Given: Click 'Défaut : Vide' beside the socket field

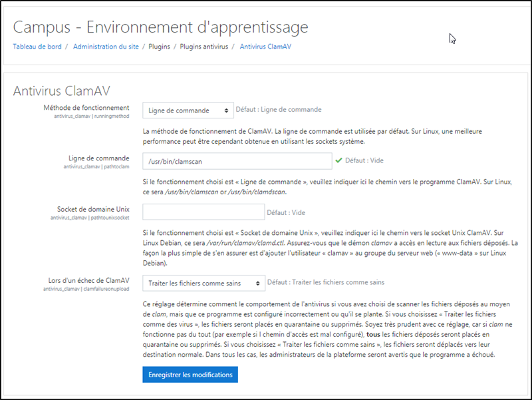Looking at the screenshot, I should pos(285,213).
